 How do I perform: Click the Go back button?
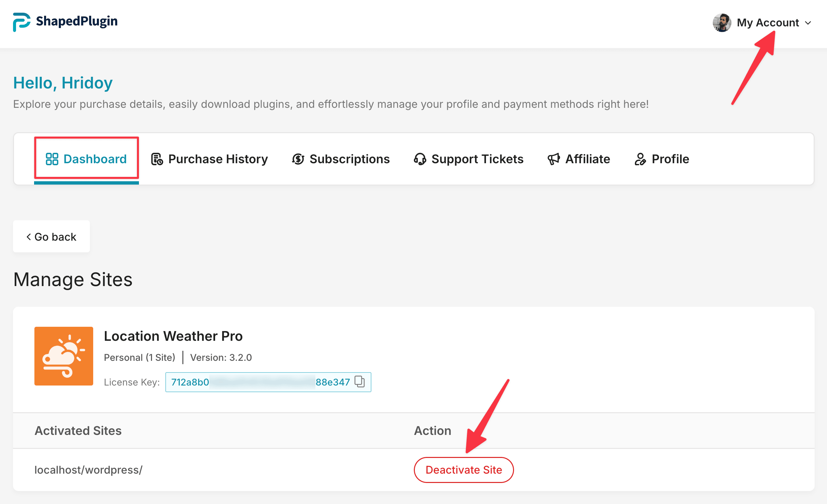(x=51, y=236)
